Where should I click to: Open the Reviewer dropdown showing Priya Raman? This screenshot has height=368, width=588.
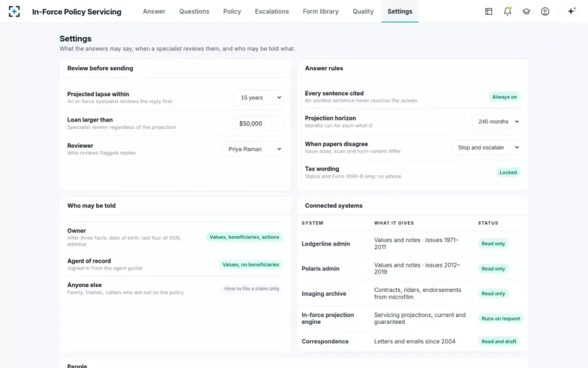[x=252, y=149]
